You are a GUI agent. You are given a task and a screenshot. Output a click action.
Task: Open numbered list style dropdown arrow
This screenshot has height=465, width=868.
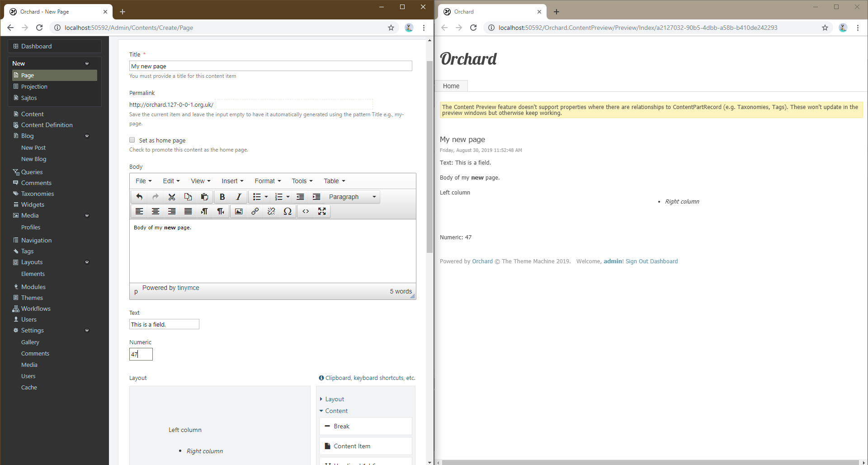288,197
